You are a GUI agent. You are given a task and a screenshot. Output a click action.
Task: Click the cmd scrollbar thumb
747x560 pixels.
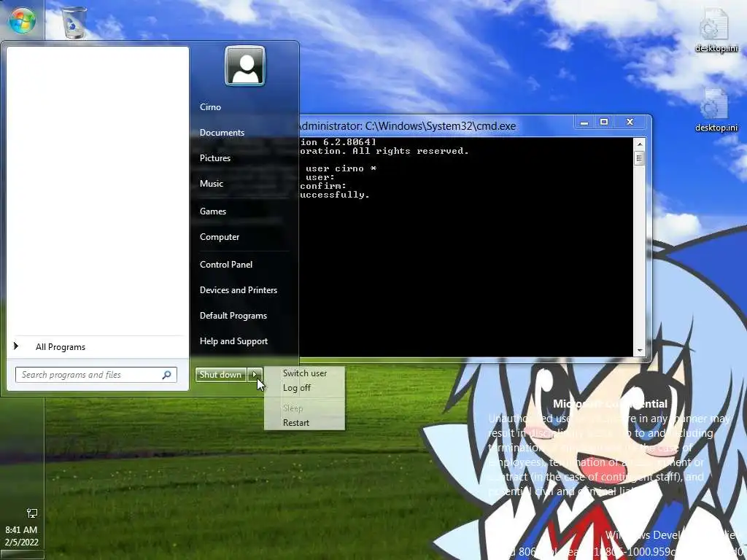(x=639, y=158)
